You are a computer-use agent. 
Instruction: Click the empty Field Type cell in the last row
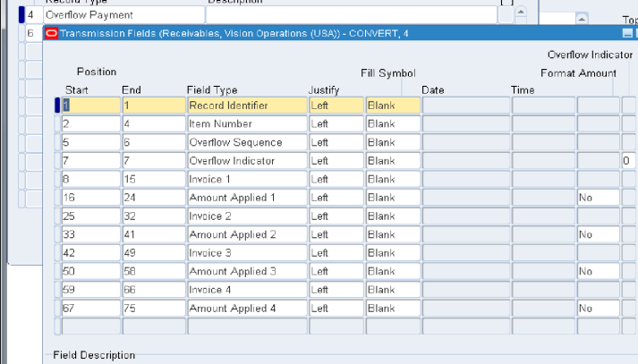pyautogui.click(x=244, y=326)
